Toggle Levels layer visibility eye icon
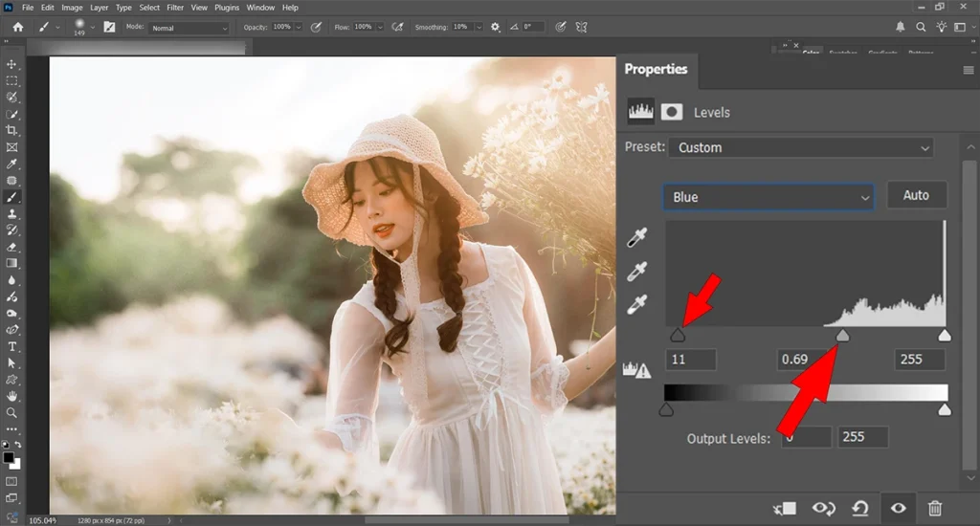This screenshot has height=526, width=980. point(898,508)
